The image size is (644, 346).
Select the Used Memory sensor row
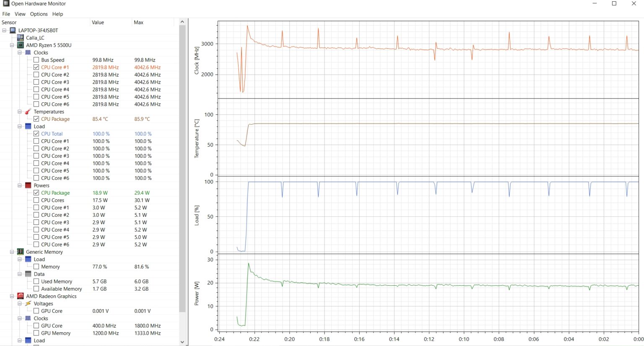tap(57, 281)
